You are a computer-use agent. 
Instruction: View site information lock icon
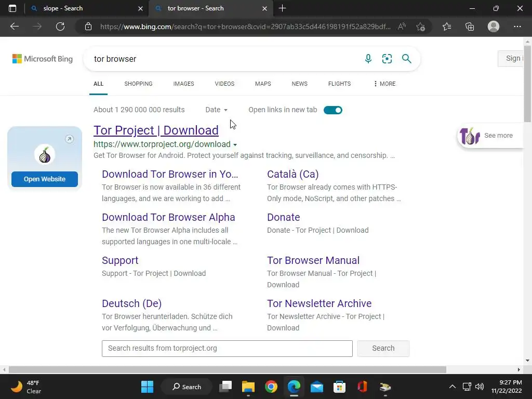pyautogui.click(x=88, y=26)
